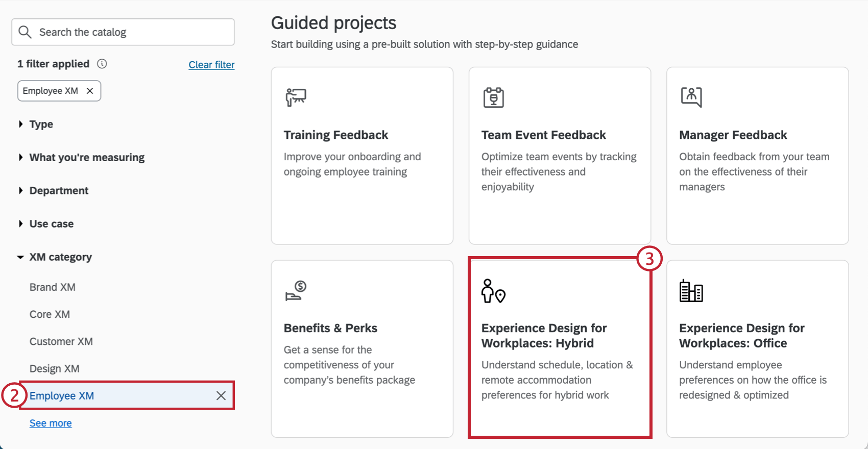Image resolution: width=868 pixels, height=449 pixels.
Task: Click the See more link
Action: click(x=51, y=423)
